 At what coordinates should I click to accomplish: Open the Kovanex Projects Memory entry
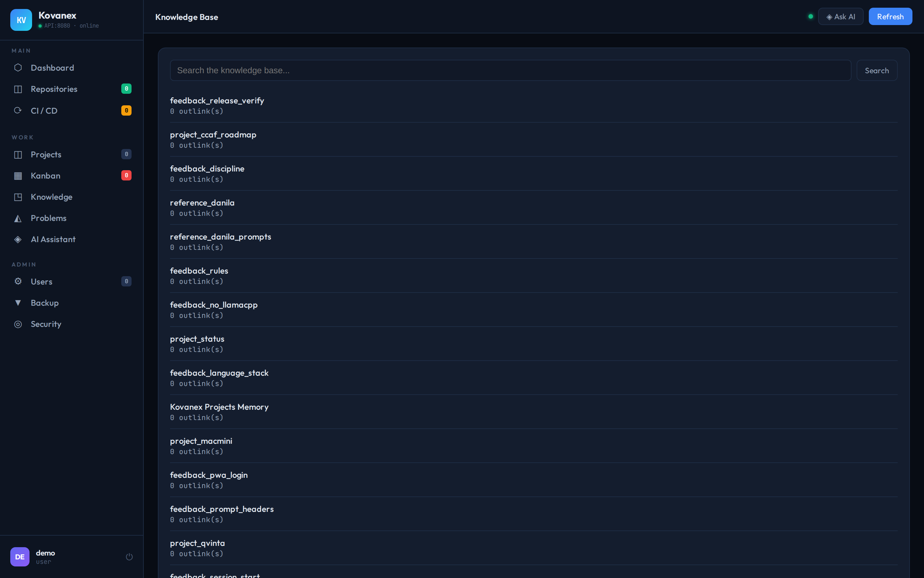click(x=534, y=412)
